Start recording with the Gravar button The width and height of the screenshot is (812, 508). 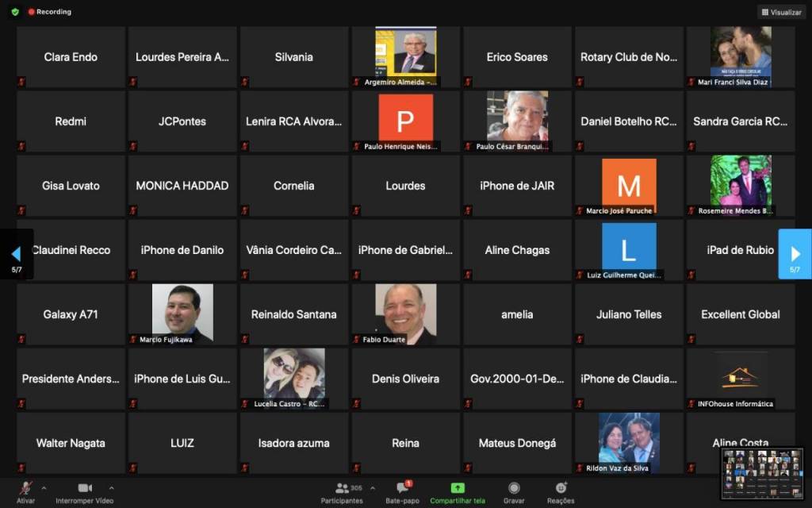click(514, 491)
